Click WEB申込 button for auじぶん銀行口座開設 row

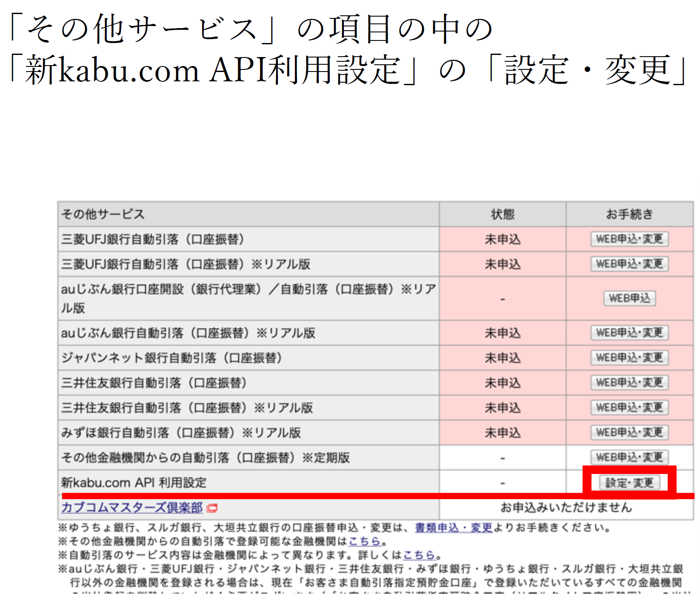pos(629,299)
